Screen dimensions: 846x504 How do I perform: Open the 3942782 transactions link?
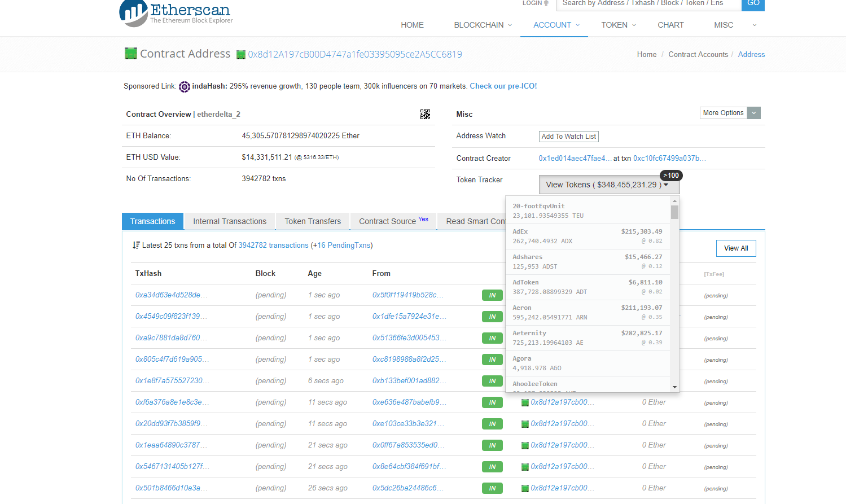pyautogui.click(x=273, y=246)
